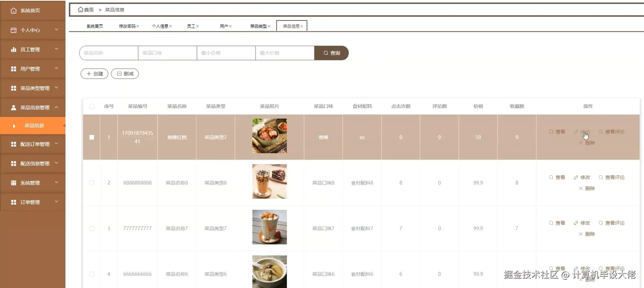Viewport: 644px width, 288px height.
Task: Click the 个人中心 sidebar icon
Action: (x=14, y=30)
